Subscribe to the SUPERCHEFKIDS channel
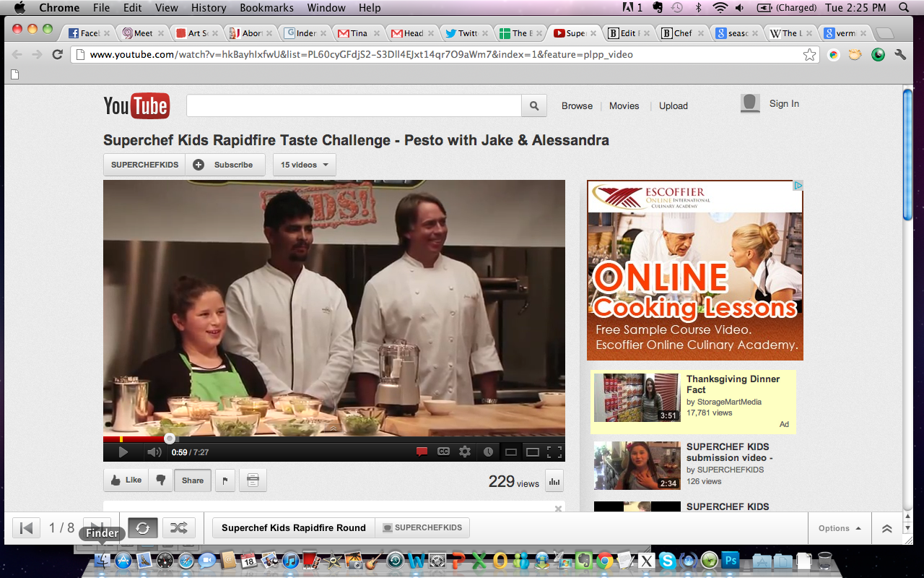 225,165
